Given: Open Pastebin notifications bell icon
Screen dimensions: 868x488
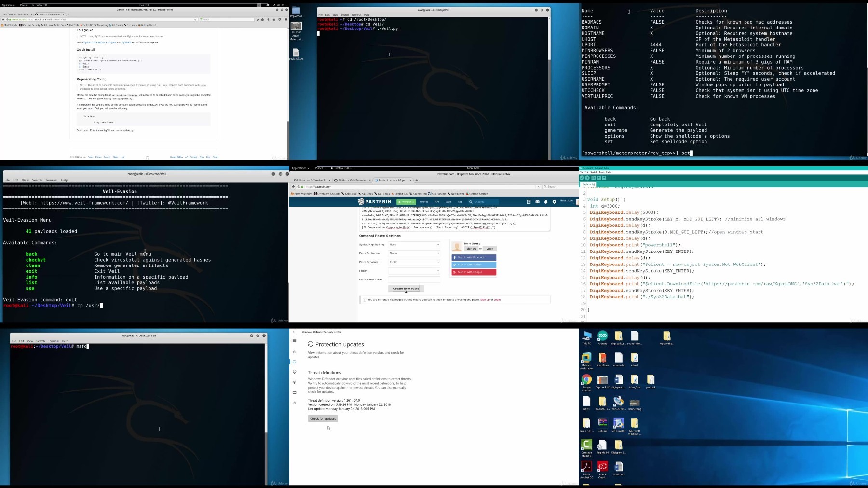Looking at the screenshot, I should point(546,202).
